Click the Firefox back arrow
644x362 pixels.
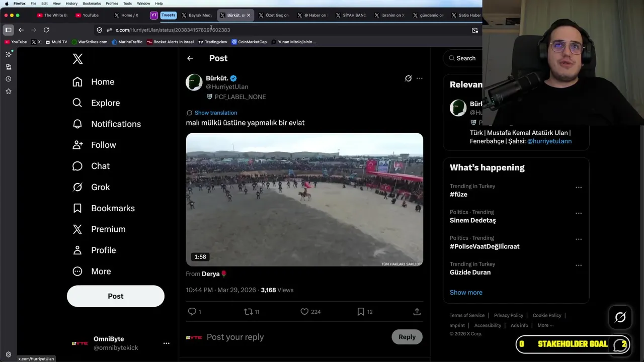coord(21,30)
